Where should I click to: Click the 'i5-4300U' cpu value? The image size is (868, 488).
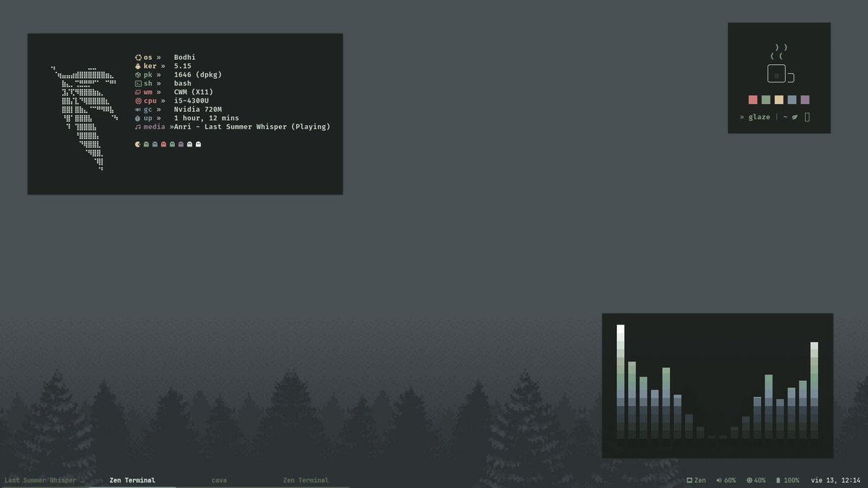pyautogui.click(x=191, y=100)
